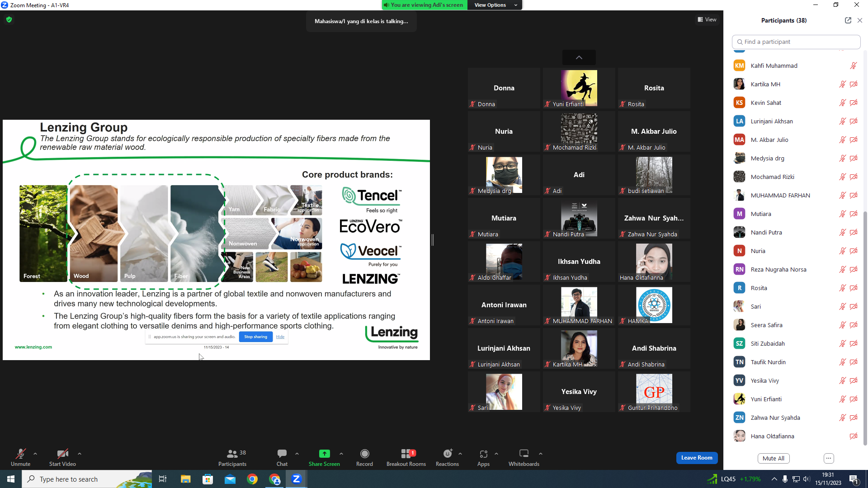This screenshot has width=868, height=488.
Task: Select Siti Zubaidah in participants list
Action: click(x=795, y=343)
